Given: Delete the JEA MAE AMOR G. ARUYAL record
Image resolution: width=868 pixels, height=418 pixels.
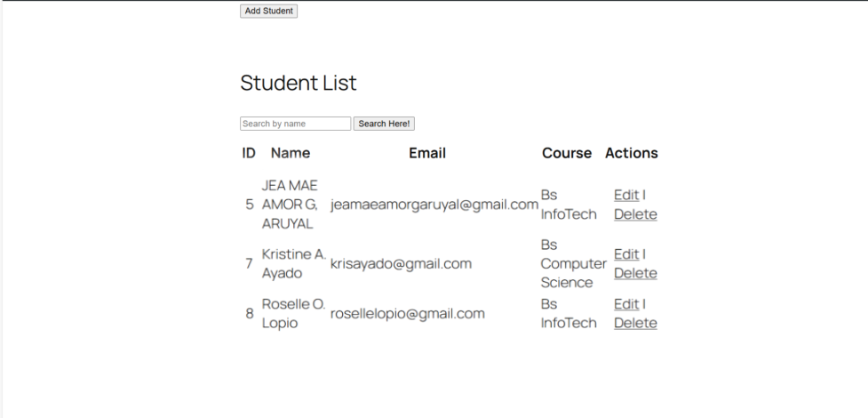Looking at the screenshot, I should (x=634, y=214).
